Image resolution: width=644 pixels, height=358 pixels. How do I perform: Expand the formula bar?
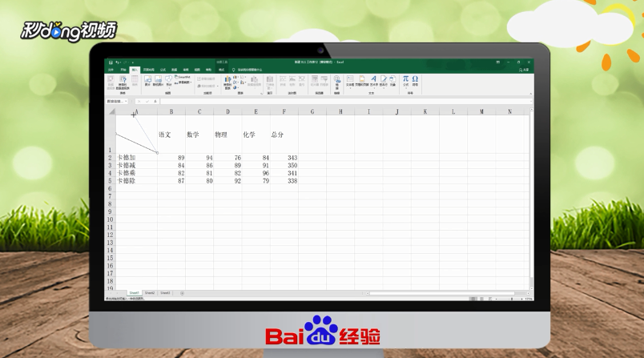531,101
